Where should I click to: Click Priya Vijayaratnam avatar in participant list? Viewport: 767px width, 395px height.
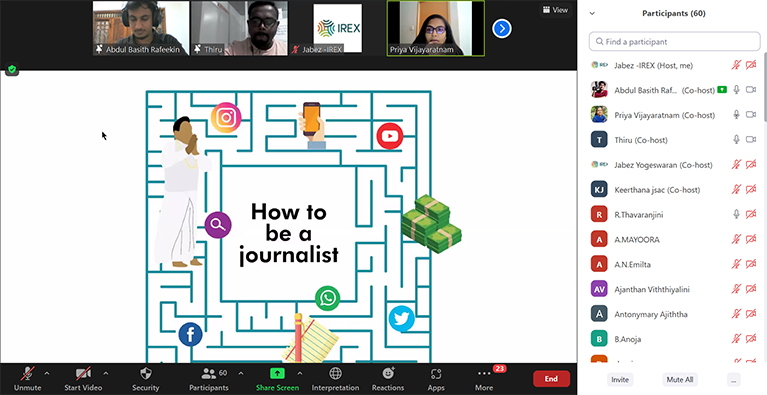click(599, 114)
